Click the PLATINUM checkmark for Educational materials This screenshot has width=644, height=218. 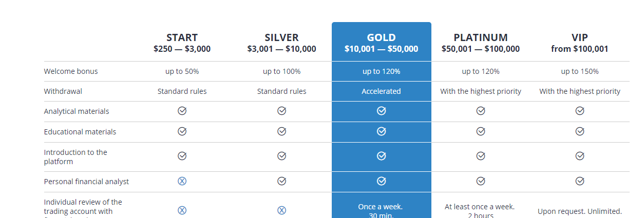point(481,131)
